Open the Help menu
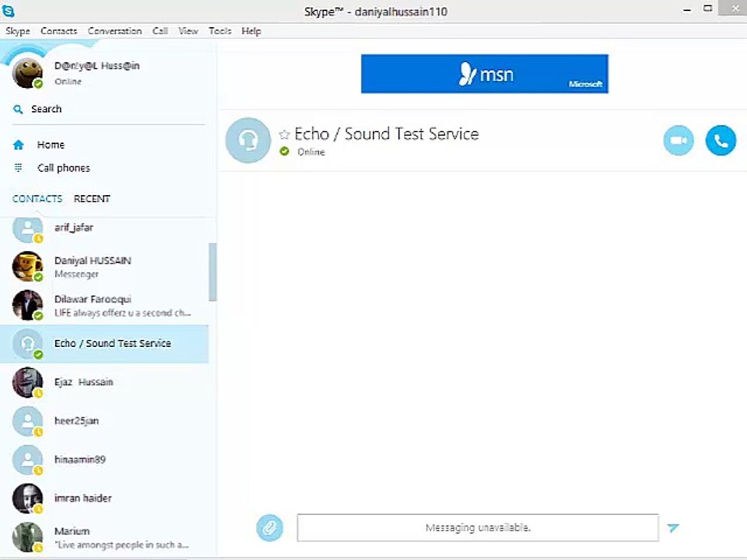The height and width of the screenshot is (560, 747). 251,31
